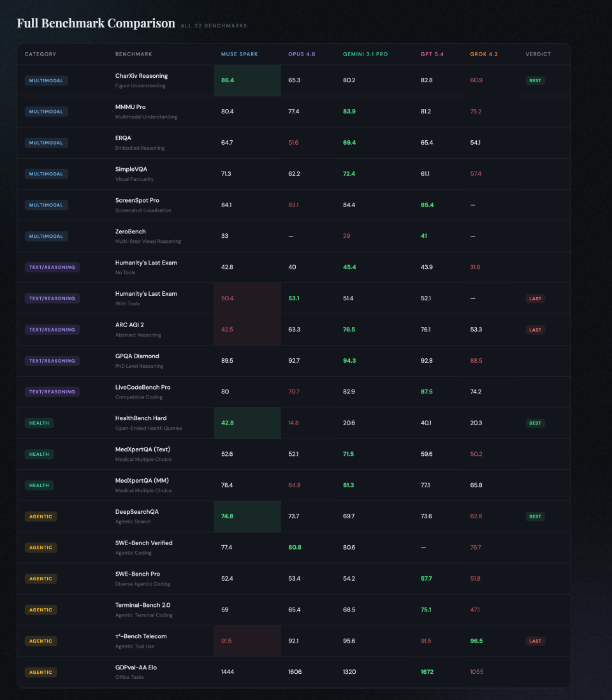Click the HEALTH badge beside HealthBench Hard
612x700 pixels.
click(39, 423)
